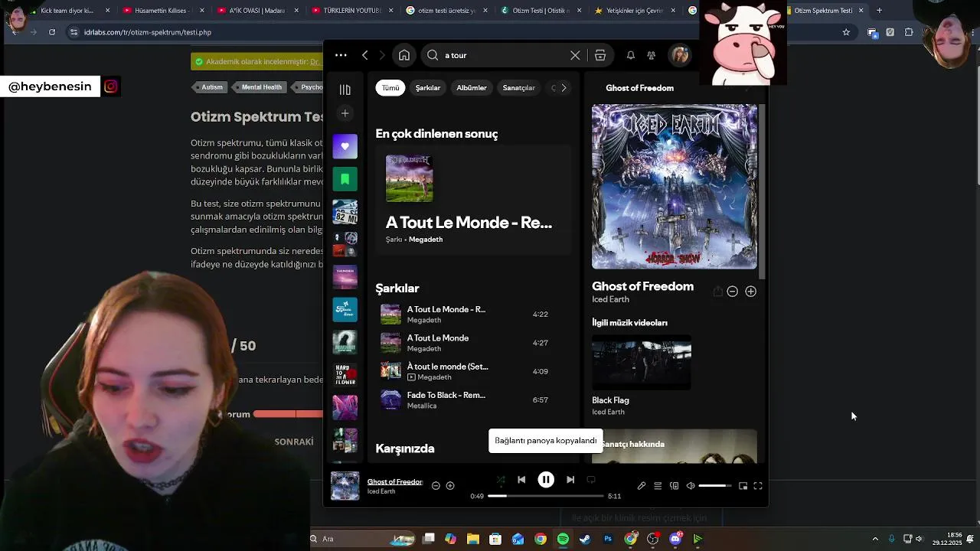Screen dimensions: 980x551
Task: Open Iced Earth artist link under Ghost of Freedom
Action: coord(610,299)
